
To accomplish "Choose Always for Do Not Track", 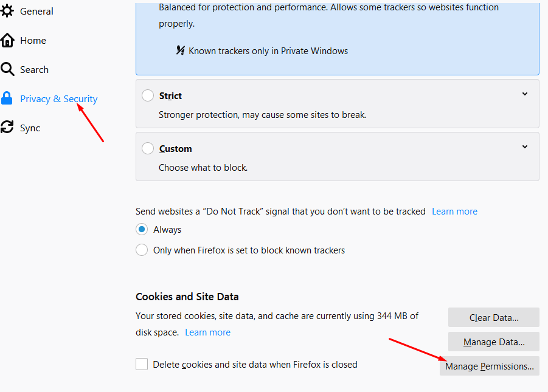I will click(142, 230).
